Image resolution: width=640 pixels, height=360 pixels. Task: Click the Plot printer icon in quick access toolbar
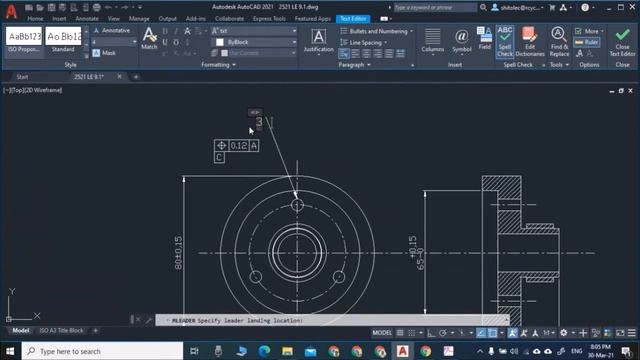[x=96, y=7]
